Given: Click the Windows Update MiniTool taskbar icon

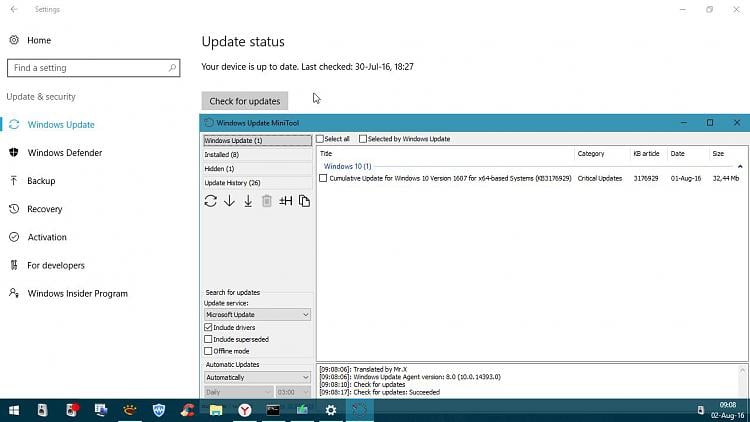Looking at the screenshot, I should click(359, 410).
